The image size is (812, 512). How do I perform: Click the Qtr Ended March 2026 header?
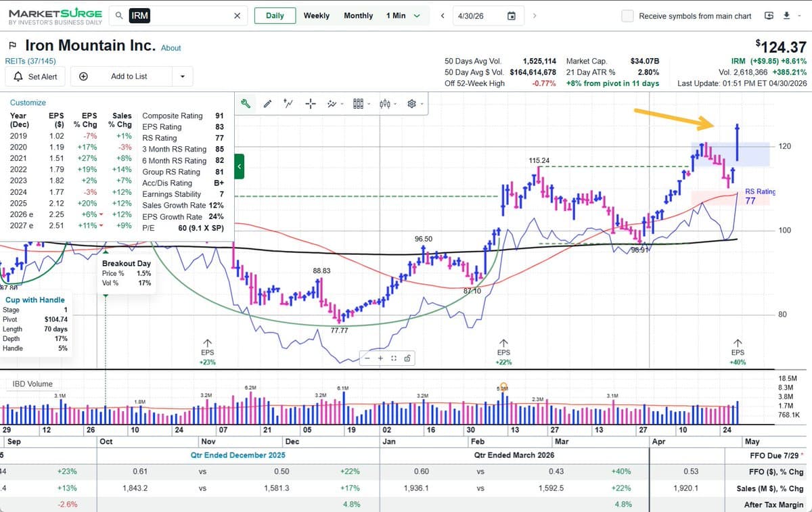coord(514,455)
